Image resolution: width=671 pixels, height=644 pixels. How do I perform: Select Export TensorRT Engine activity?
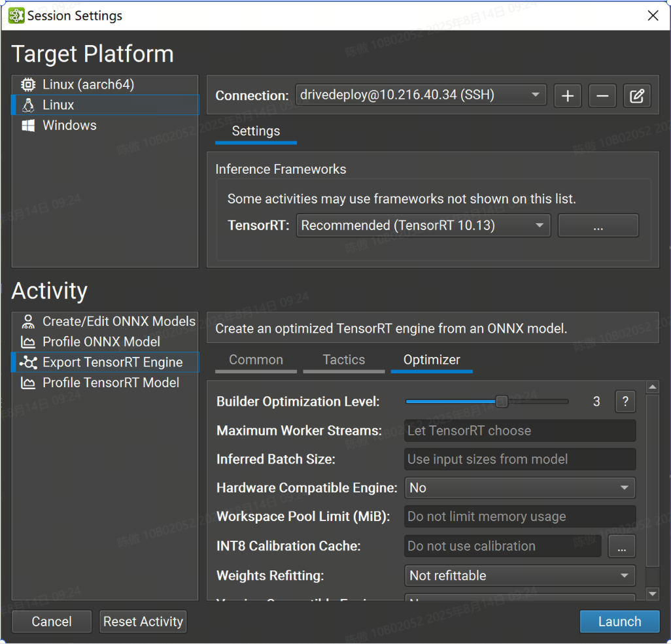coord(105,362)
